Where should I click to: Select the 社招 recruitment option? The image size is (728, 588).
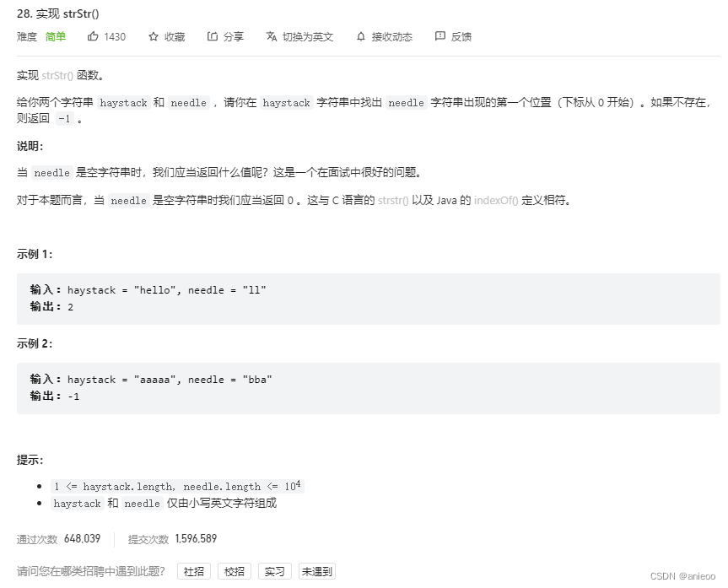pyautogui.click(x=193, y=571)
